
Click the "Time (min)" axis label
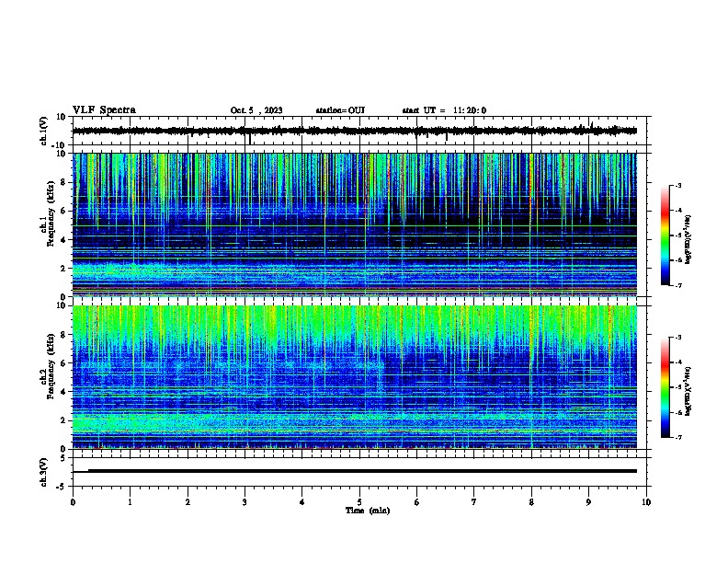pyautogui.click(x=368, y=511)
